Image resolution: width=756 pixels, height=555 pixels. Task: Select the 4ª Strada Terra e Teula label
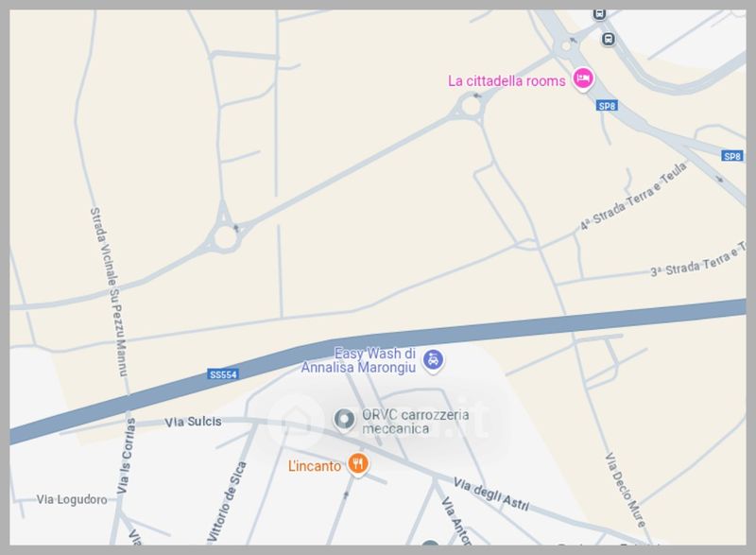click(x=633, y=197)
